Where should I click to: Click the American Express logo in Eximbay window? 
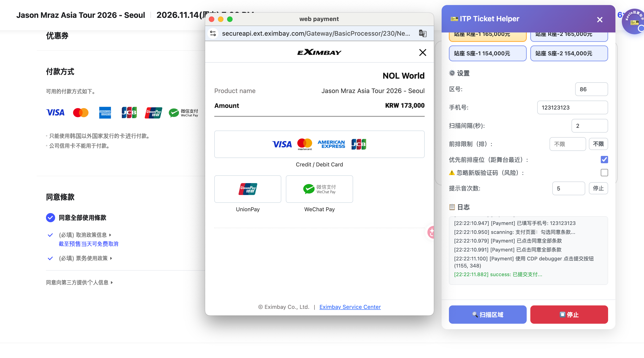coord(331,144)
